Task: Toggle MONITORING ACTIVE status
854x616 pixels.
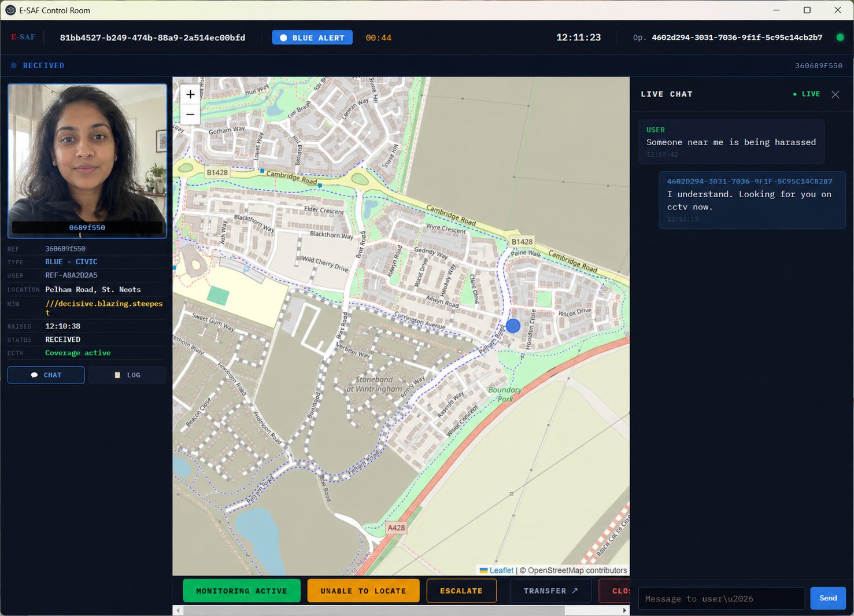Action: pos(242,591)
